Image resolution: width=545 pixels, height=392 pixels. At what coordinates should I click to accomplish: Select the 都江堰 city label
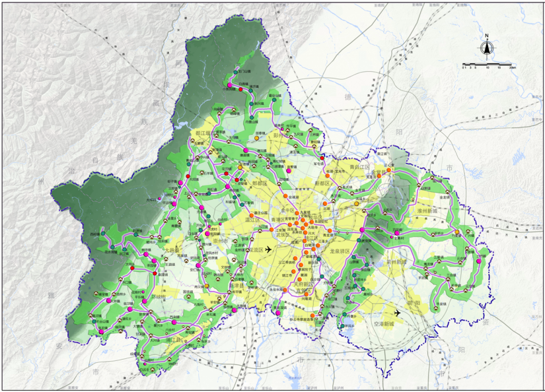click(202, 133)
